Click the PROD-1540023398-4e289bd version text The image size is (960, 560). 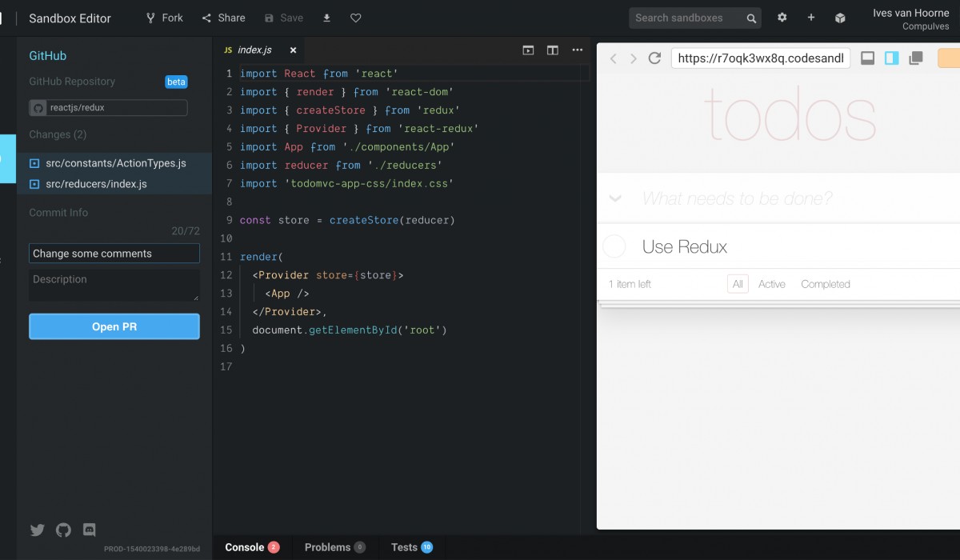(x=152, y=550)
